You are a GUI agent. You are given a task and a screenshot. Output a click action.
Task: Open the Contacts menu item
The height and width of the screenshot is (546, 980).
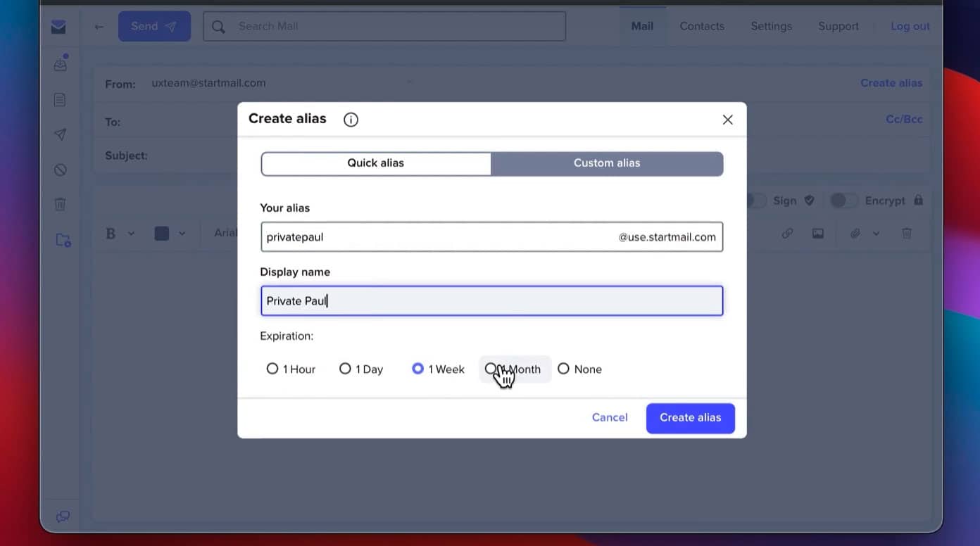click(701, 26)
